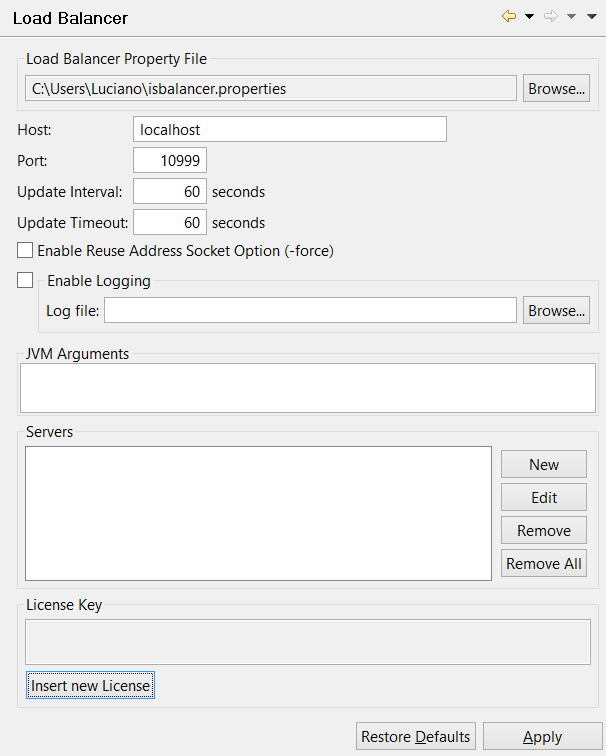The width and height of the screenshot is (606, 756).
Task: Click the Edit server button
Action: pos(544,497)
